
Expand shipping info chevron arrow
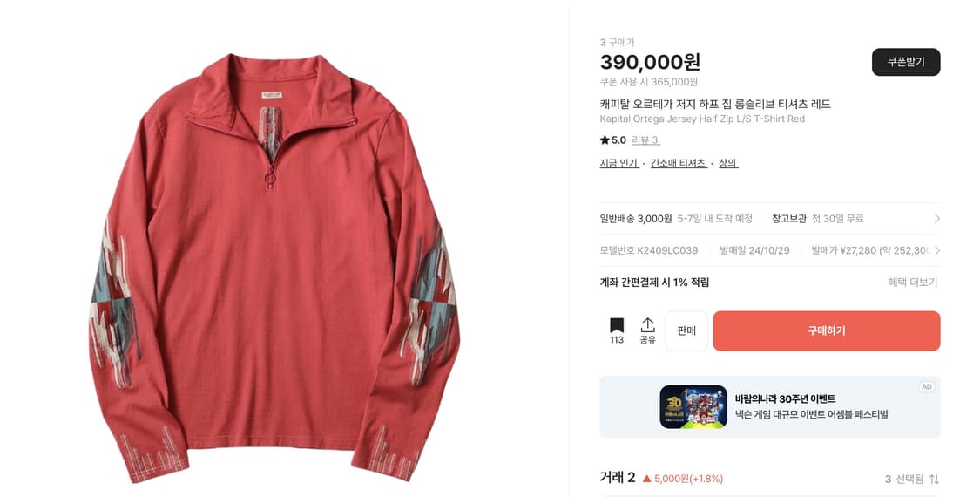[x=936, y=219]
